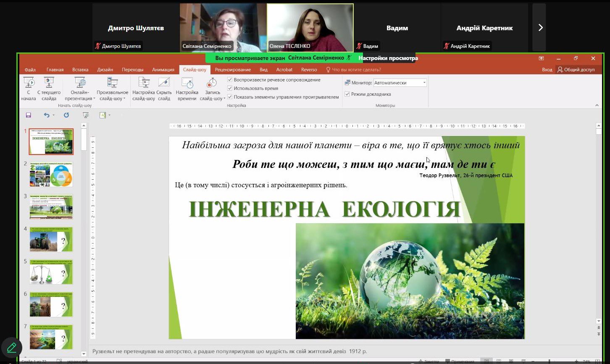Viewport: 610px width, 364px height.
Task: Open the Монитор dropdown set to Автоматически
Action: click(x=424, y=82)
